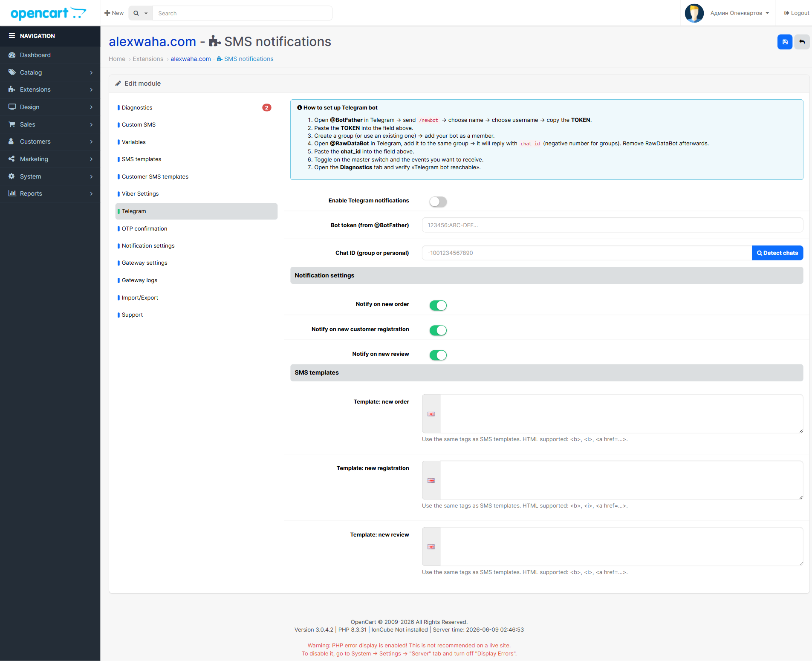
Task: Expand the Extensions menu chevron
Action: [x=91, y=90]
